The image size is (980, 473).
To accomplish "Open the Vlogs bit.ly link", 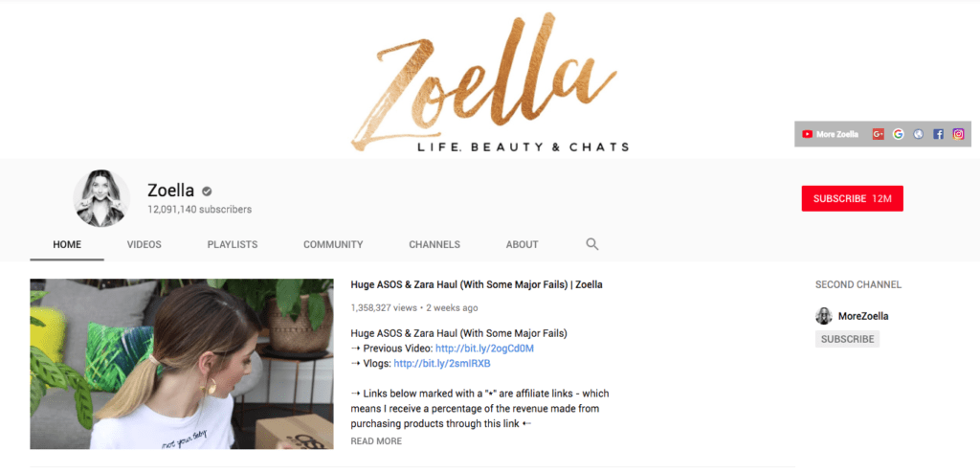I will (442, 364).
